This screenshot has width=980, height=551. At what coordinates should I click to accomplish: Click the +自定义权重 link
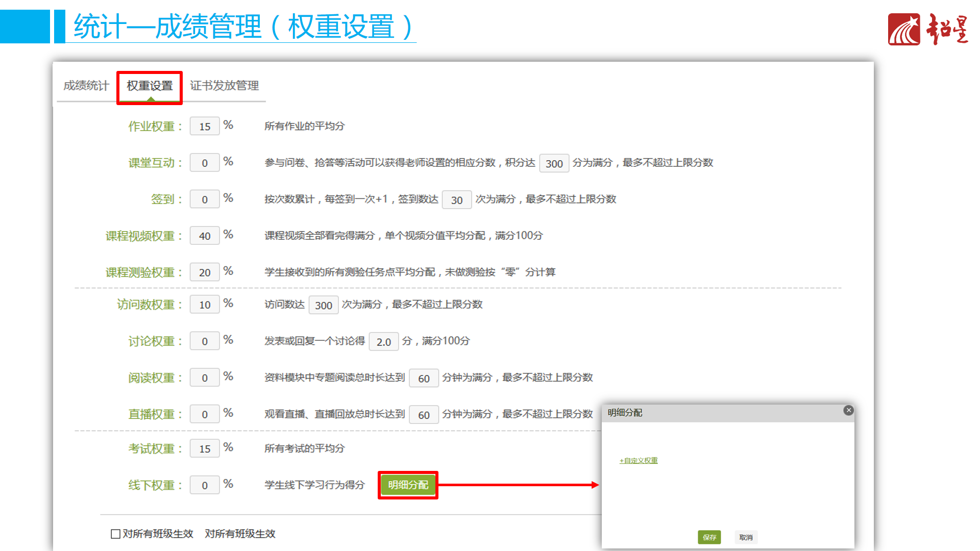point(639,460)
